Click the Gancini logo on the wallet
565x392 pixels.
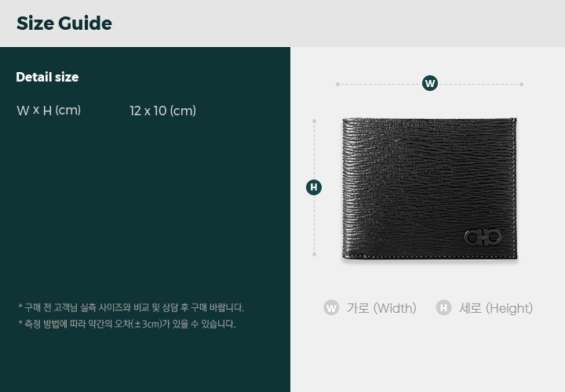483,238
